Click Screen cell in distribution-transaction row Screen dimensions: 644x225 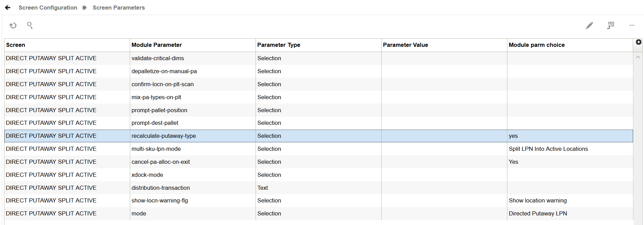[67, 188]
